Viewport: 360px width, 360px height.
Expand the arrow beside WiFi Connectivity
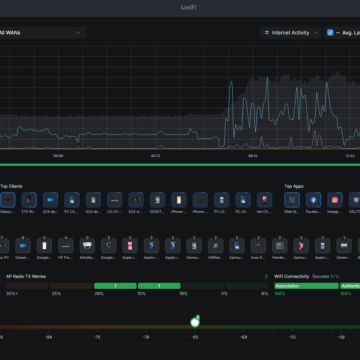click(x=266, y=276)
